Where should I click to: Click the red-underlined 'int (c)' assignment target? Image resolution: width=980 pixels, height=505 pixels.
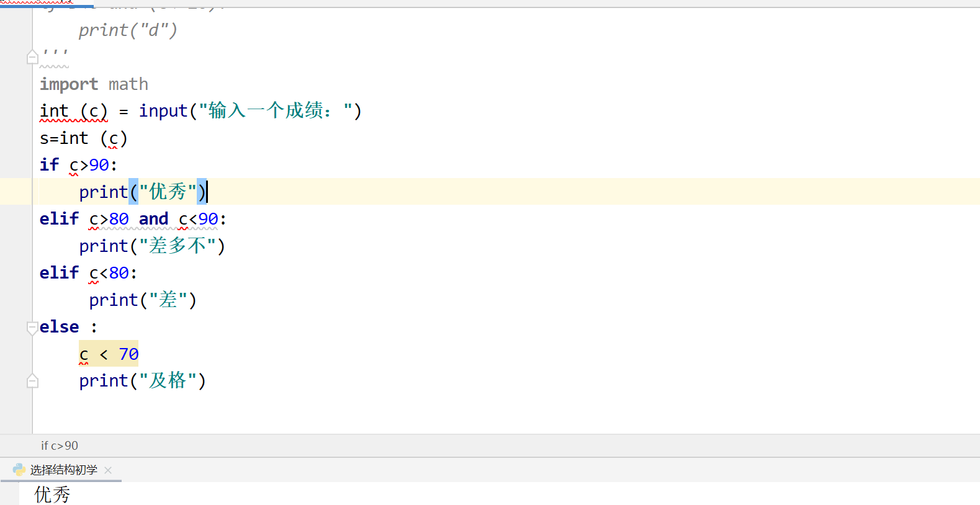pos(74,111)
